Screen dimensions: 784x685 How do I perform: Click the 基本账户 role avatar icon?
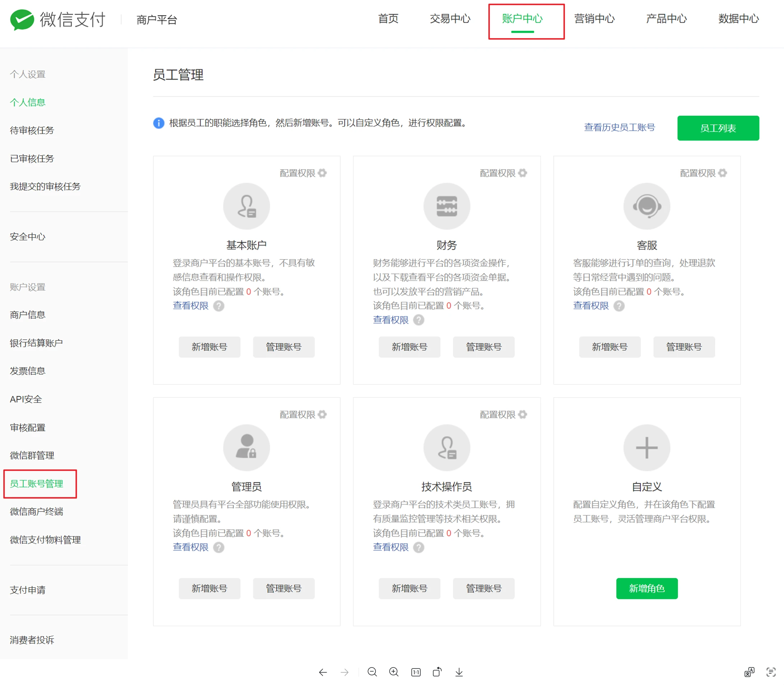coord(246,206)
